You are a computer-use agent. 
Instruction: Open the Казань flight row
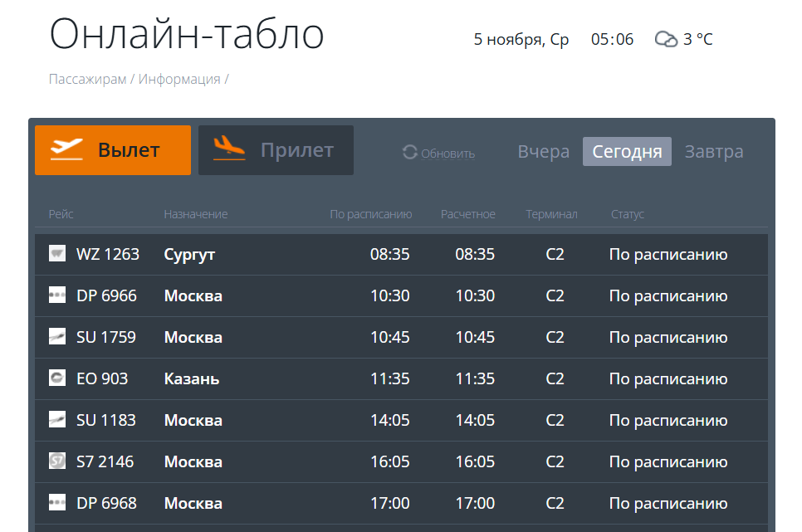point(401,378)
